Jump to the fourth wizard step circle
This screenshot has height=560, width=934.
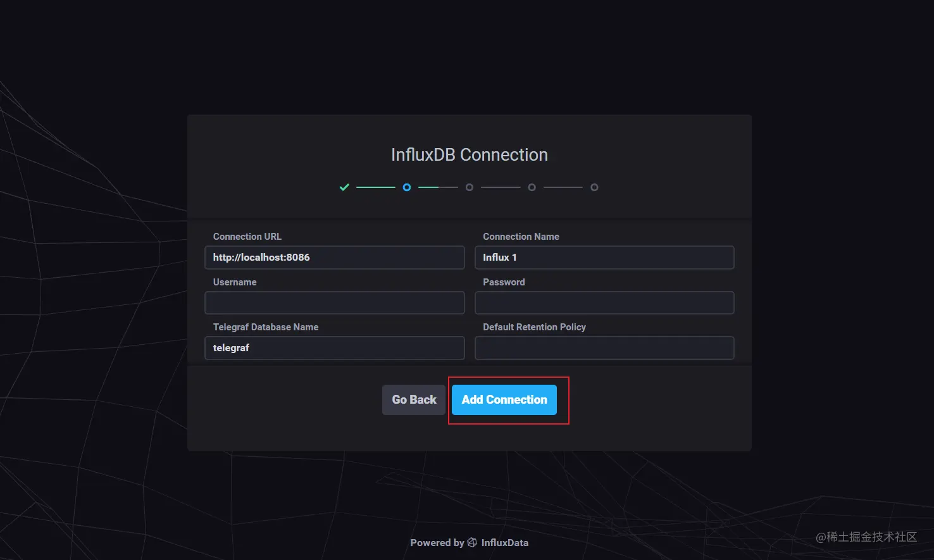tap(532, 187)
